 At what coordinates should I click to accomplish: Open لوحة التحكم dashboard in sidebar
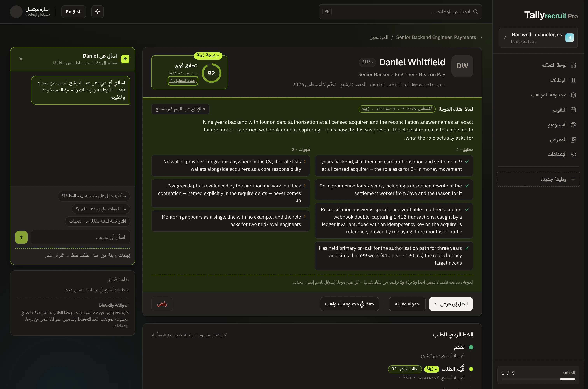click(538, 65)
